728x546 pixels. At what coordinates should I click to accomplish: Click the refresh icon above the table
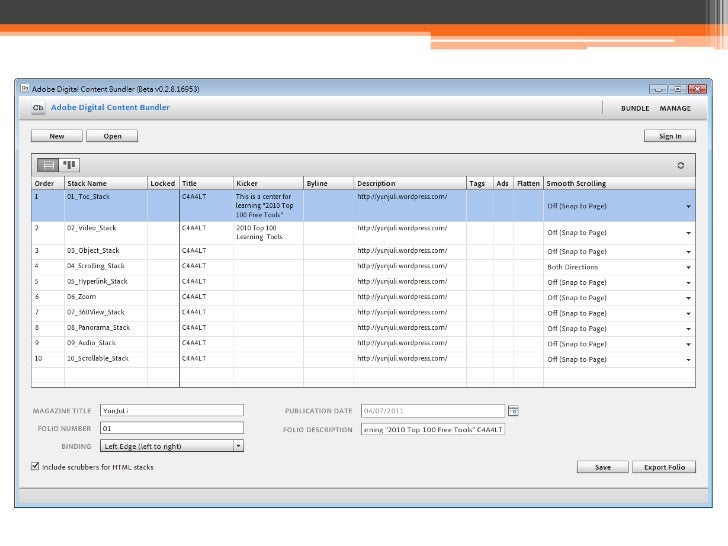point(681,165)
